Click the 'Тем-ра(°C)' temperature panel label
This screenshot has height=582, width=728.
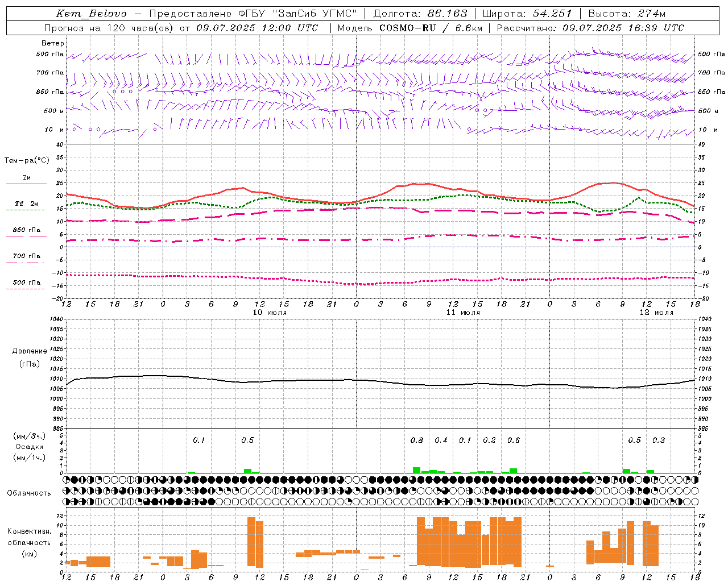(x=27, y=161)
